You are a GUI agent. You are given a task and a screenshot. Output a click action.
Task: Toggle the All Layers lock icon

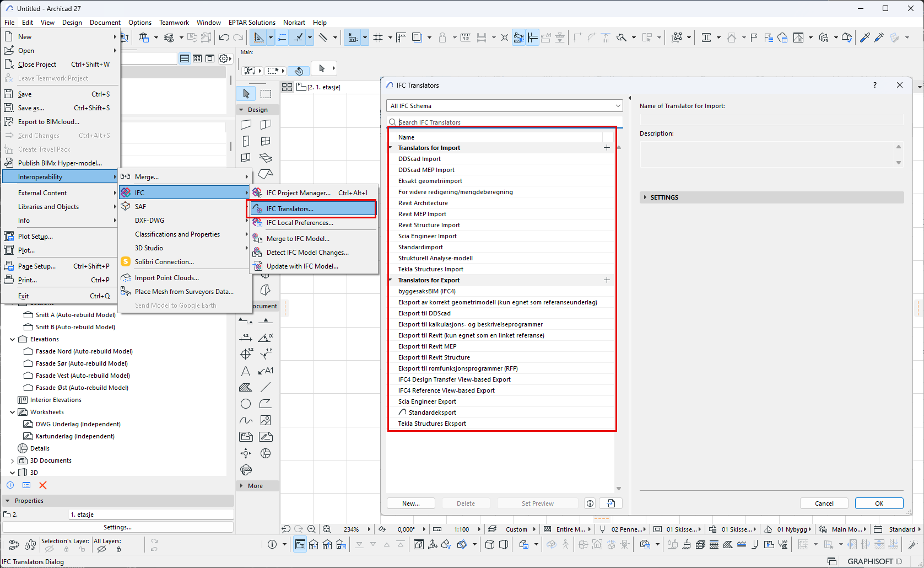click(x=118, y=549)
